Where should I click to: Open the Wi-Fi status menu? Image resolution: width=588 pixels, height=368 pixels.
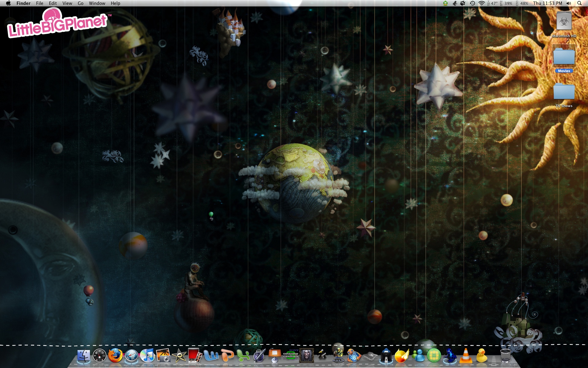coord(481,3)
